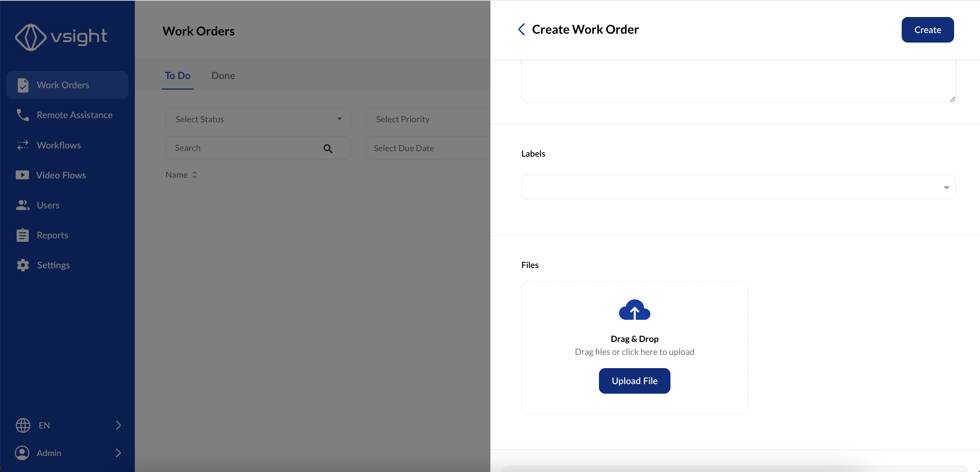Click the Reports clipboard icon
This screenshot has width=980, height=472.
coord(23,235)
